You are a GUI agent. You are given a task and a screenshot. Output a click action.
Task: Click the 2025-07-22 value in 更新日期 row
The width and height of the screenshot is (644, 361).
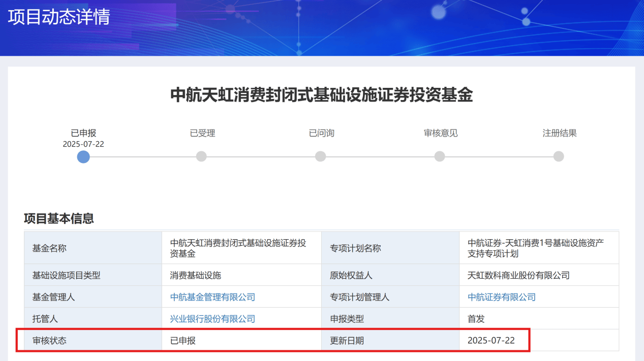(491, 340)
